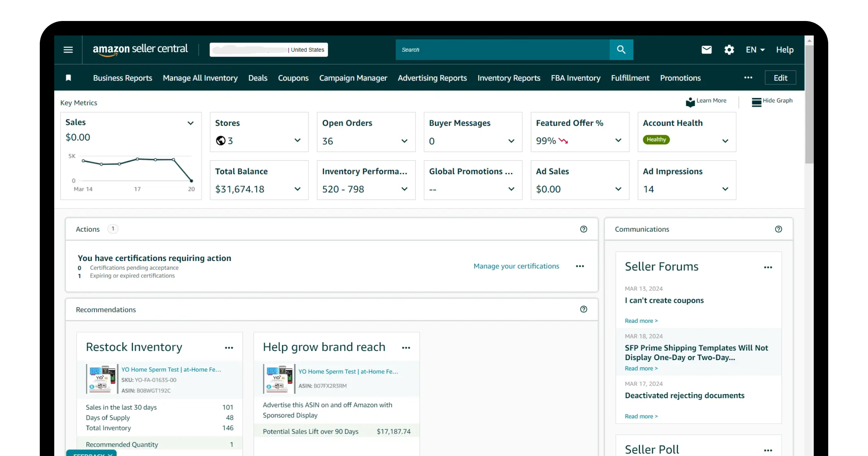Screen dimensions: 868x456
Task: Open Seller Forums three-dot options
Action: [768, 267]
